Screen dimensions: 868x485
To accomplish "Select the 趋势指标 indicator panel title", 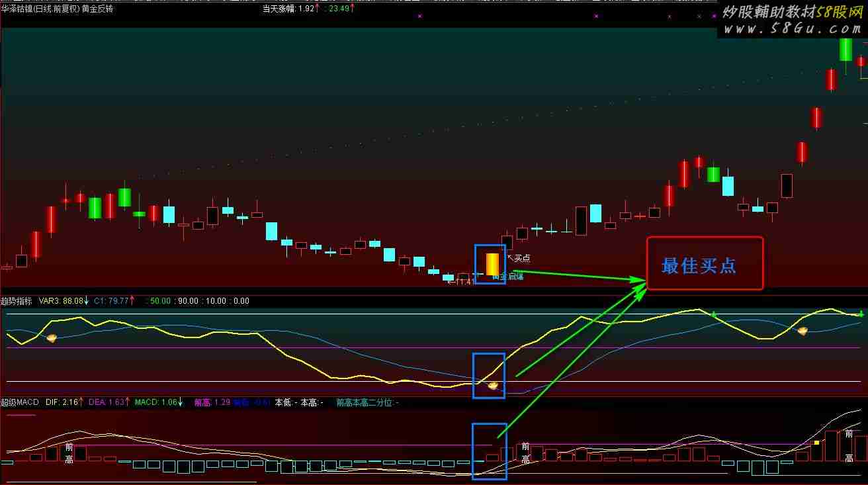I will [17, 301].
